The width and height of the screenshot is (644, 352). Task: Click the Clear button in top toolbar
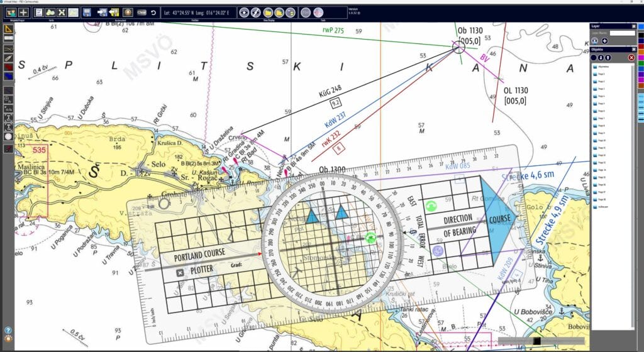click(142, 13)
